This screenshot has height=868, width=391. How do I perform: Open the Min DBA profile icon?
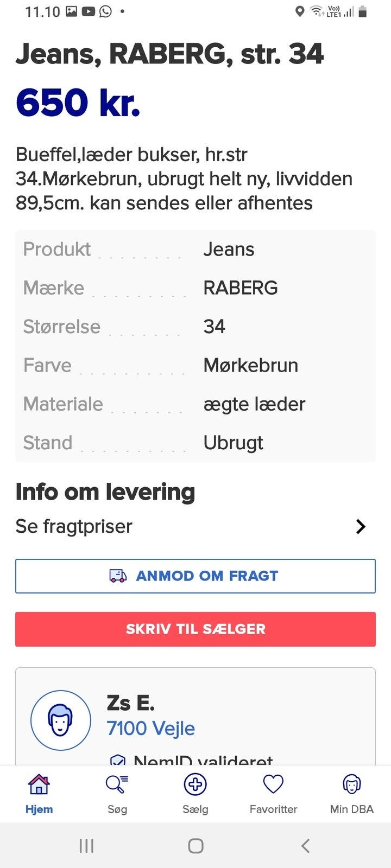[x=352, y=784]
